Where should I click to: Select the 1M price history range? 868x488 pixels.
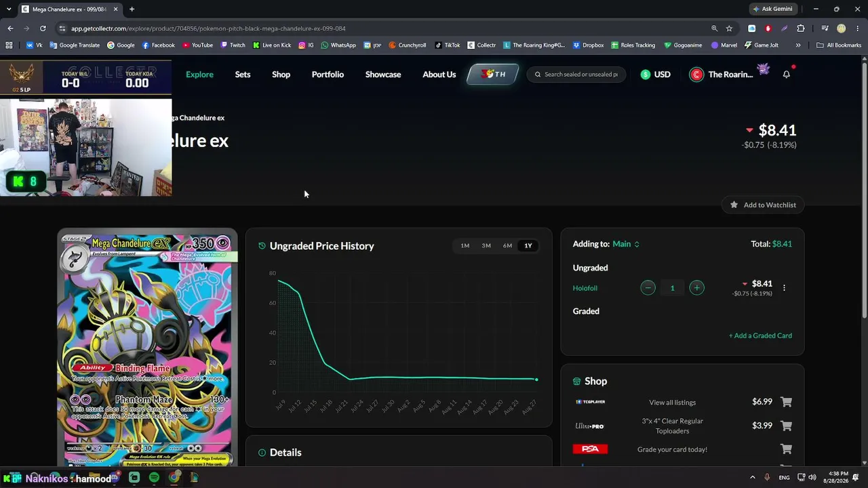(465, 246)
